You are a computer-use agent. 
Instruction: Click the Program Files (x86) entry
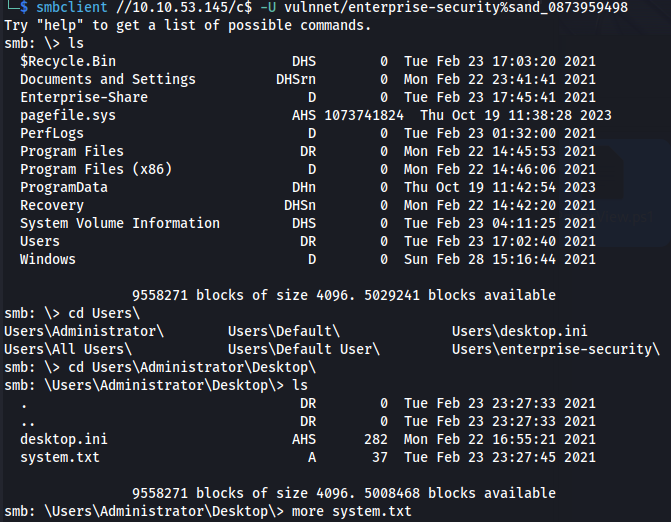pyautogui.click(x=96, y=169)
